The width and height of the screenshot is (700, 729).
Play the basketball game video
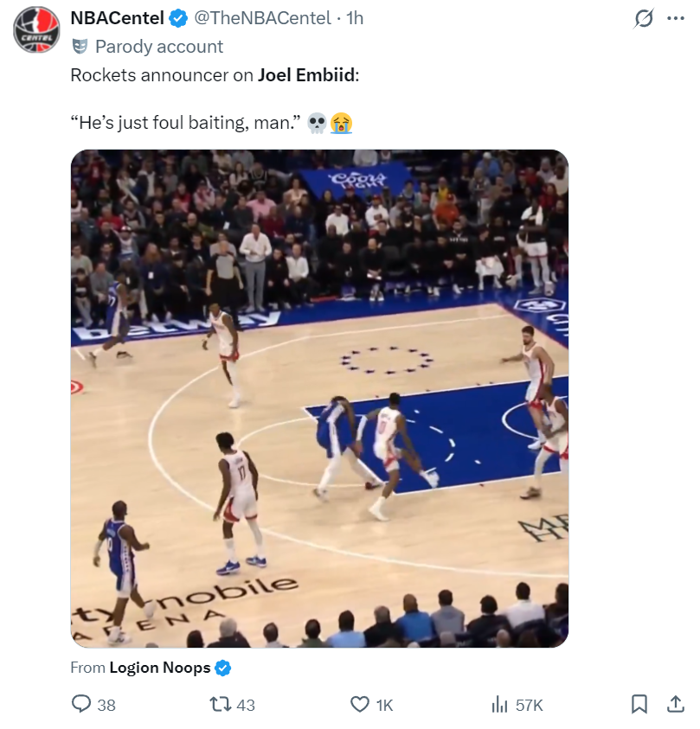[319, 399]
